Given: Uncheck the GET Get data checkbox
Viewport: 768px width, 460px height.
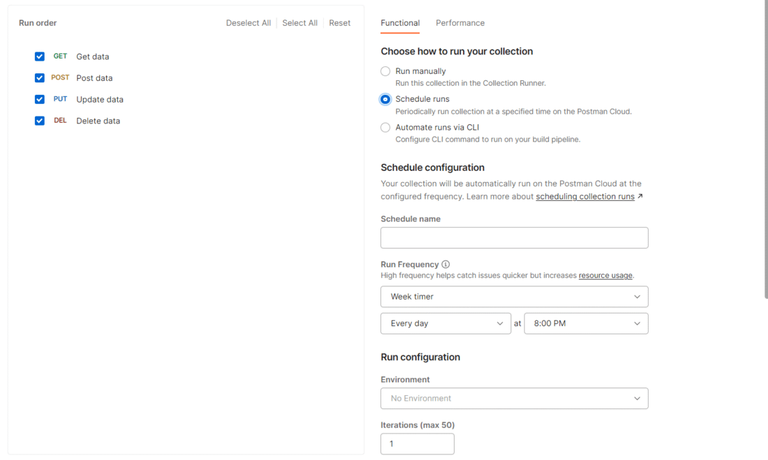Looking at the screenshot, I should click(40, 57).
